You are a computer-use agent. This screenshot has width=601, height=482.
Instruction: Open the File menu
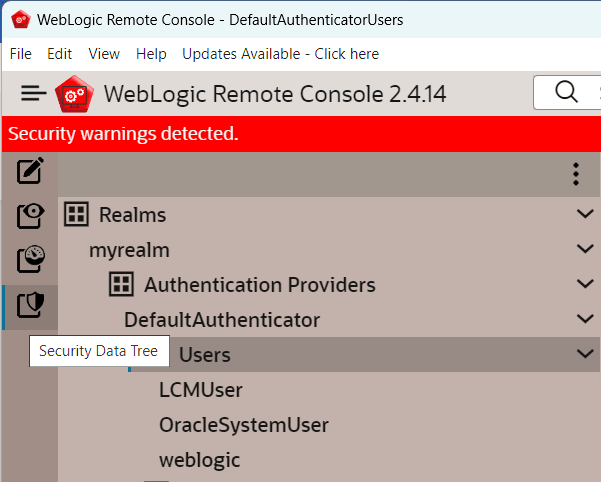[21, 54]
